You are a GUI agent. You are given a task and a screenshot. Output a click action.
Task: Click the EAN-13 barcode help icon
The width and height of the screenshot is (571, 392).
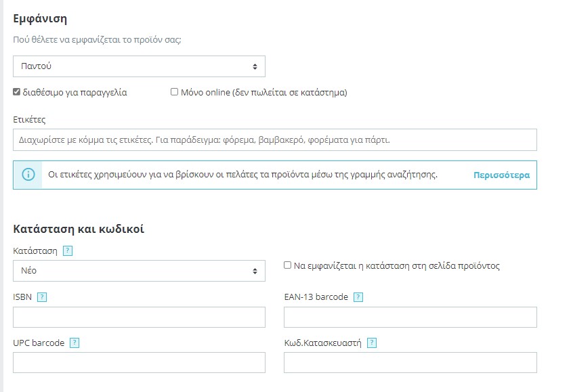[x=358, y=297]
